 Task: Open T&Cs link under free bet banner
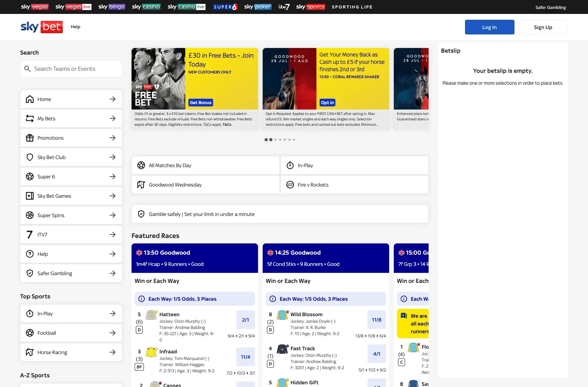coord(227,125)
